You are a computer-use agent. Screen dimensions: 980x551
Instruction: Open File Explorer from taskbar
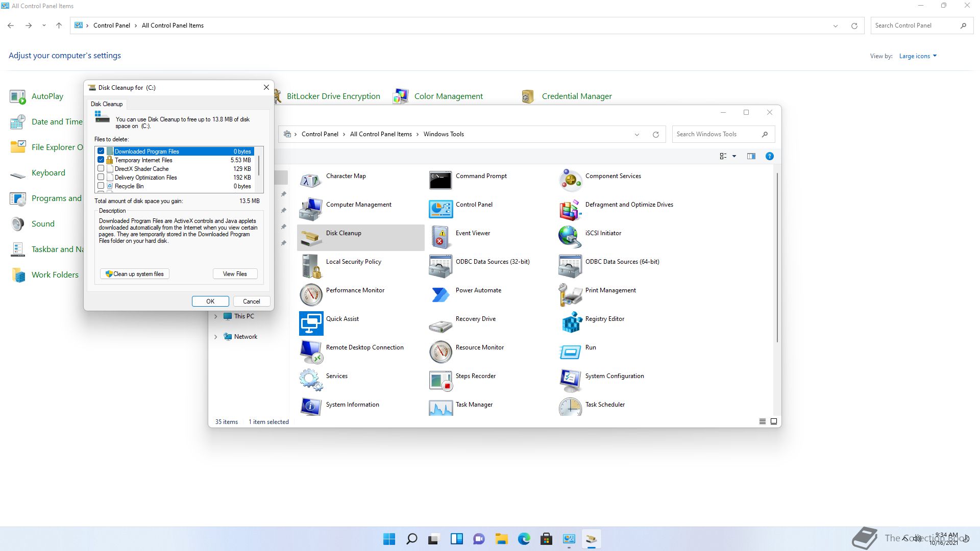501,539
